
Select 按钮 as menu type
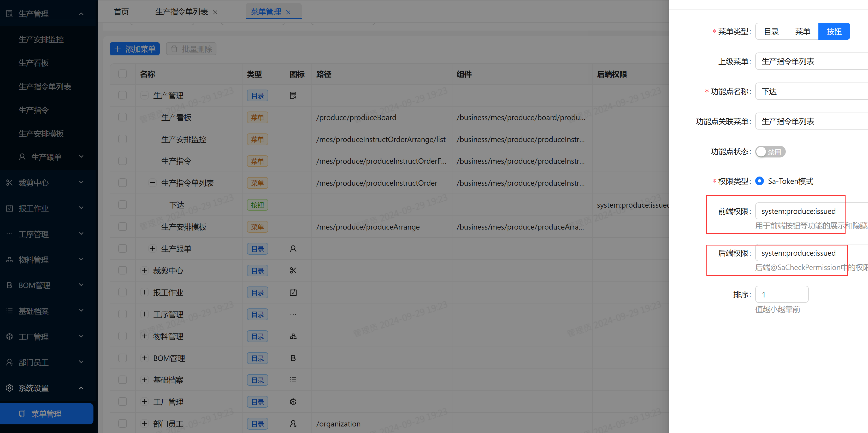[834, 31]
